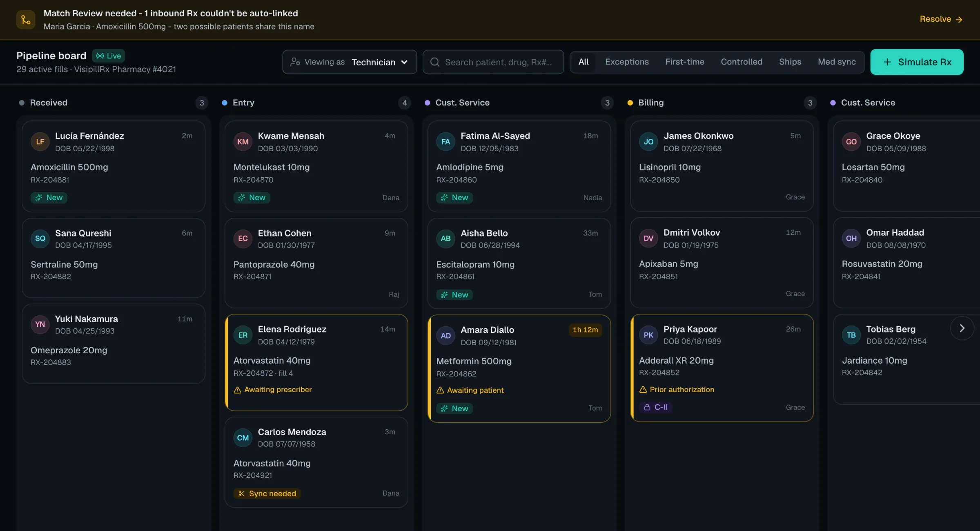Click the KM avatar on Kwame Mensah card
This screenshot has height=531, width=980.
[243, 142]
